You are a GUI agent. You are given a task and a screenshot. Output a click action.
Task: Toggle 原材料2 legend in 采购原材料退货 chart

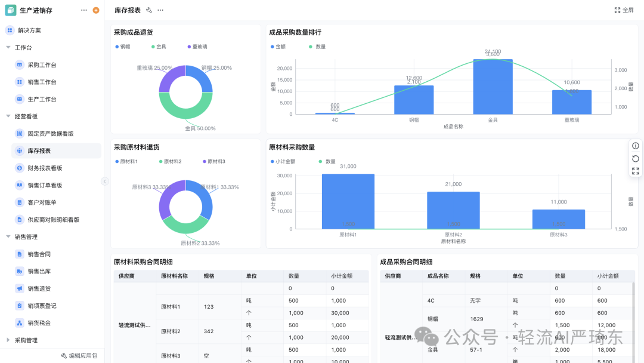click(171, 162)
